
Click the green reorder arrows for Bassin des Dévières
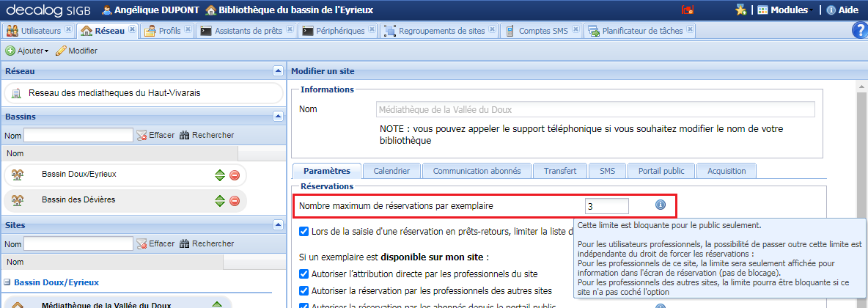click(x=220, y=201)
